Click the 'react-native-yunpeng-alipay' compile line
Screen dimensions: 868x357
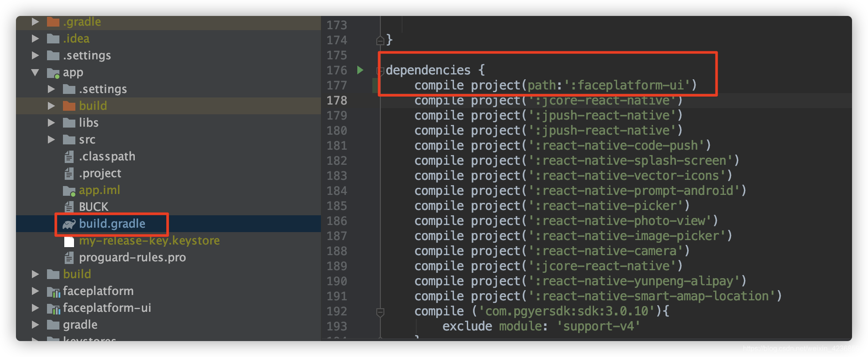click(580, 281)
